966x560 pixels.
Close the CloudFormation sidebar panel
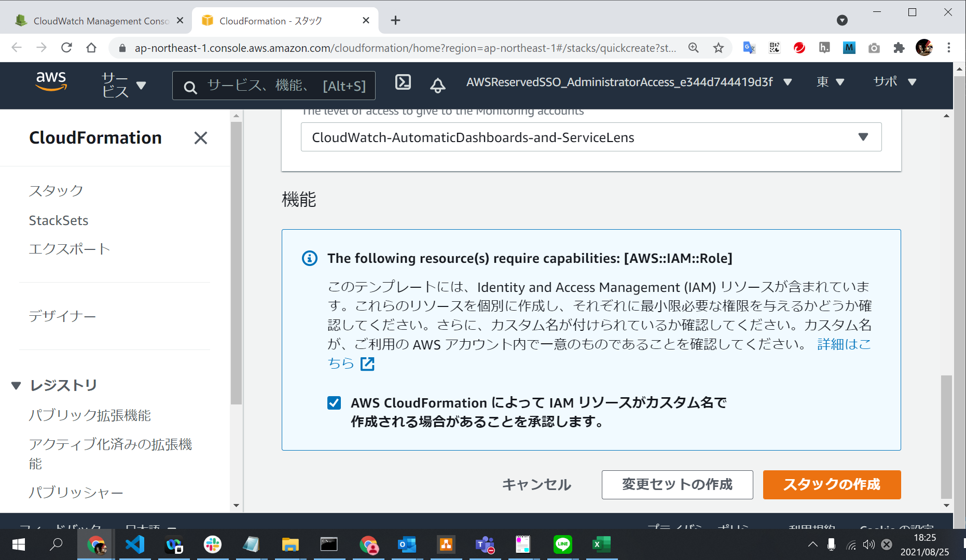click(200, 138)
